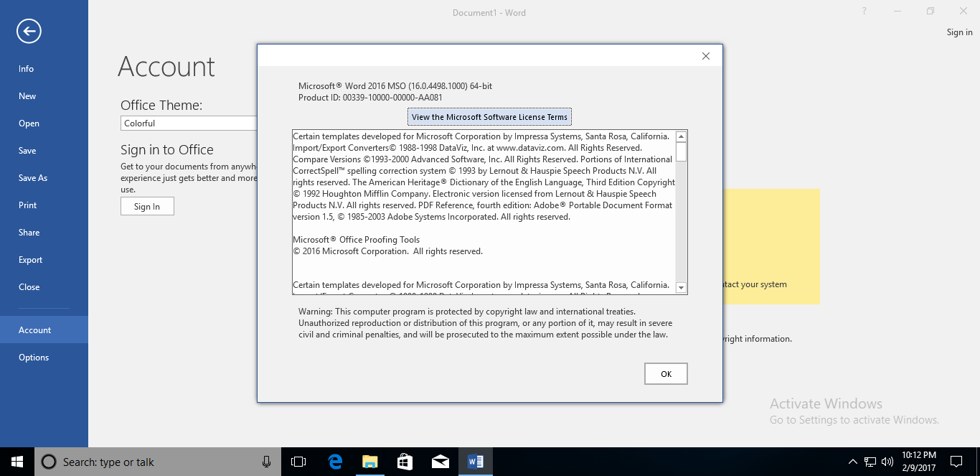Click the scrollbar thumb in the license text box
This screenshot has width=980, height=476.
[682, 151]
